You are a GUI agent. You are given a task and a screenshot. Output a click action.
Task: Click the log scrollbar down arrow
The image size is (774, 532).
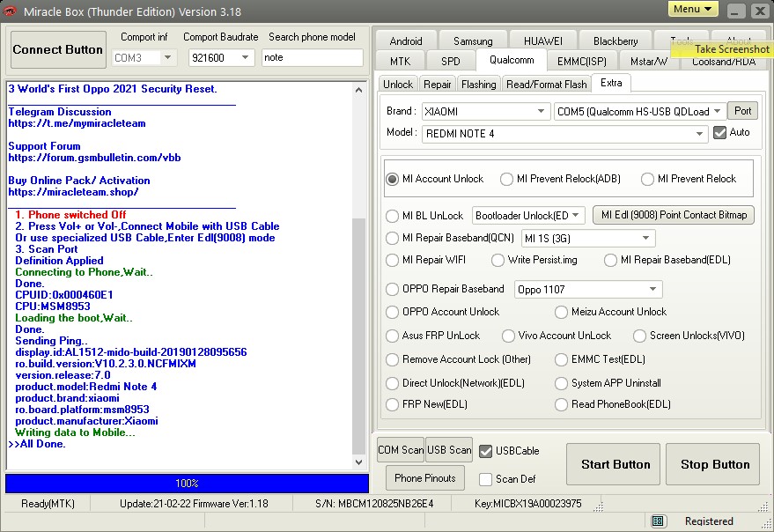(x=359, y=462)
